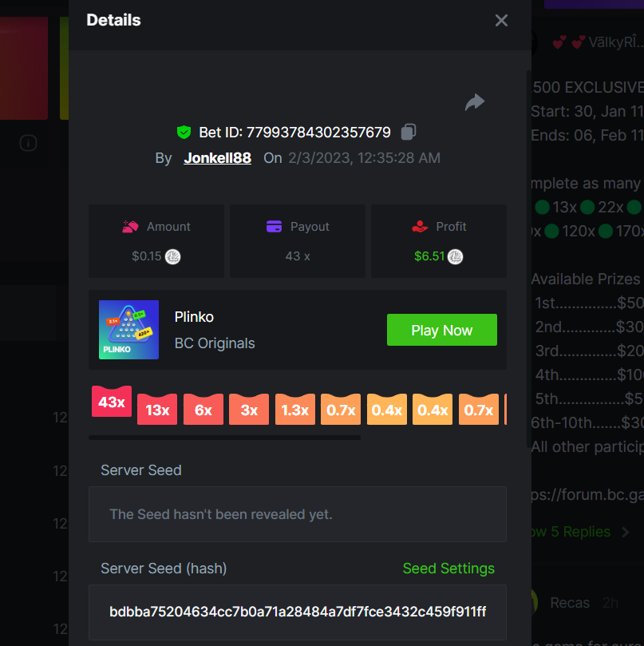The image size is (644, 646).
Task: Open Jonkell88 user profile
Action: (217, 158)
